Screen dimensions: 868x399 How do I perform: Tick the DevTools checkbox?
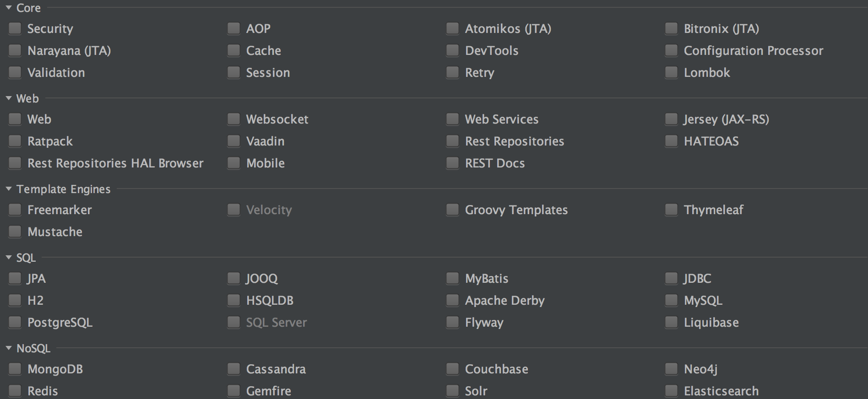(452, 51)
